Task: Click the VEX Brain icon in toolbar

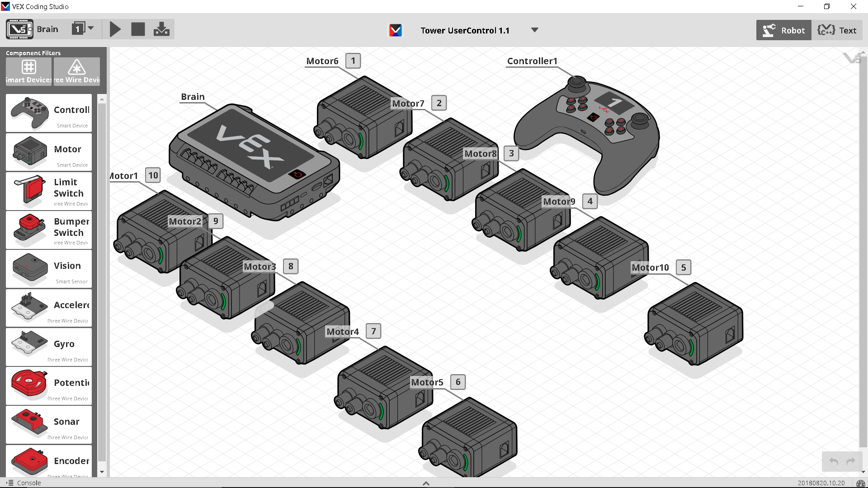Action: coord(19,29)
